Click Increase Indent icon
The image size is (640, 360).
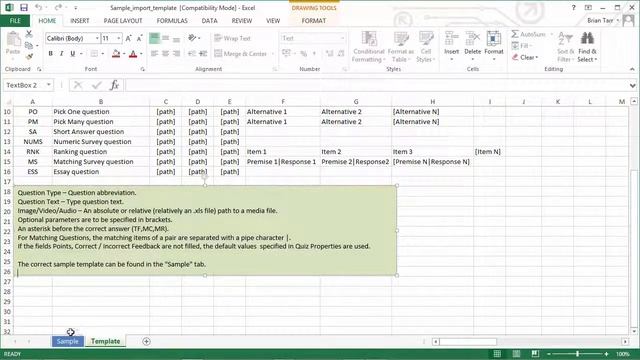coord(203,53)
